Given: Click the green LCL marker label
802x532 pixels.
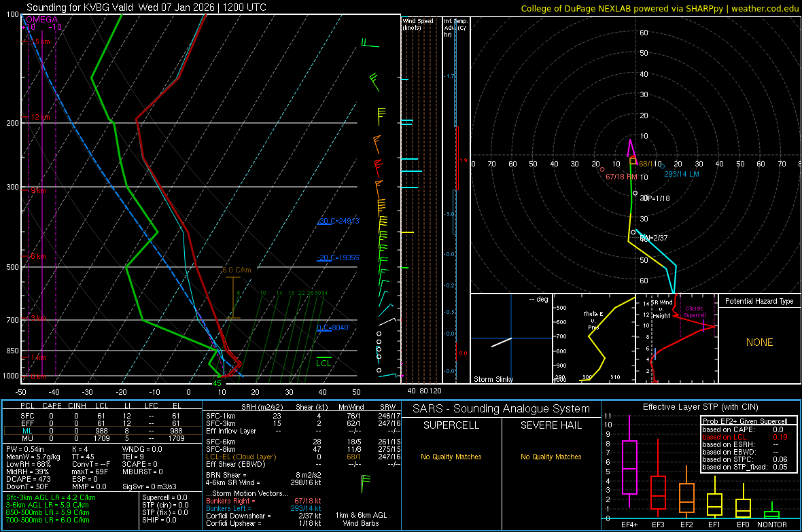Looking at the screenshot, I should [x=324, y=363].
